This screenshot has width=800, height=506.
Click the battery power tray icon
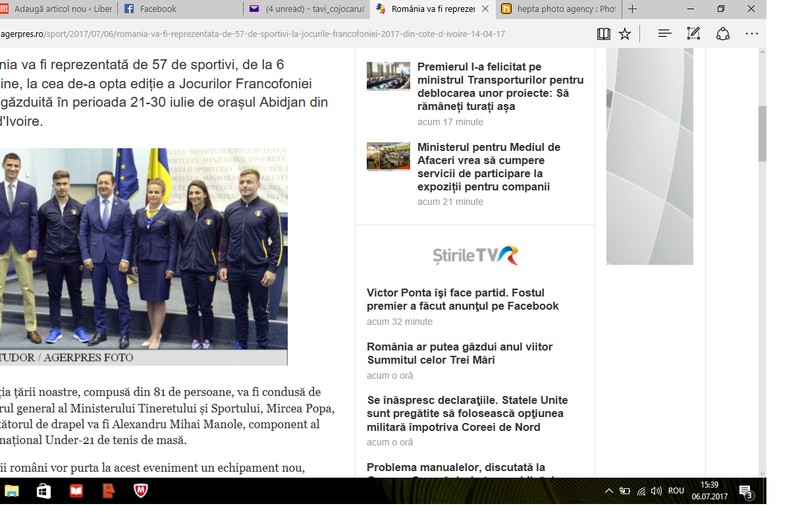pyautogui.click(x=624, y=491)
